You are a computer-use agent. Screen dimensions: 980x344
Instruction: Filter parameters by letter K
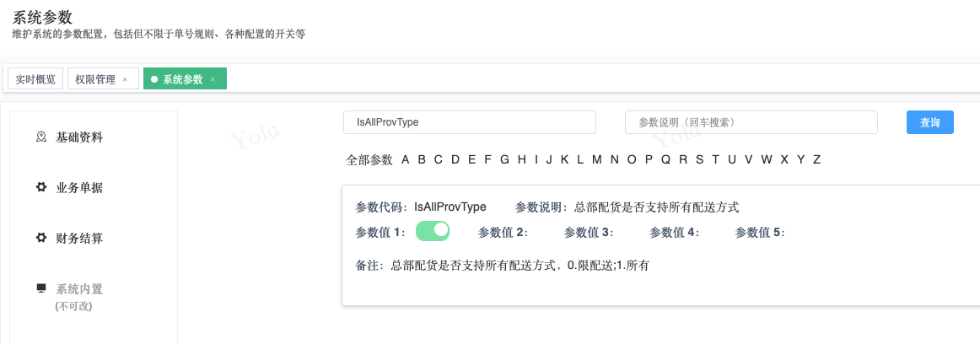click(564, 160)
